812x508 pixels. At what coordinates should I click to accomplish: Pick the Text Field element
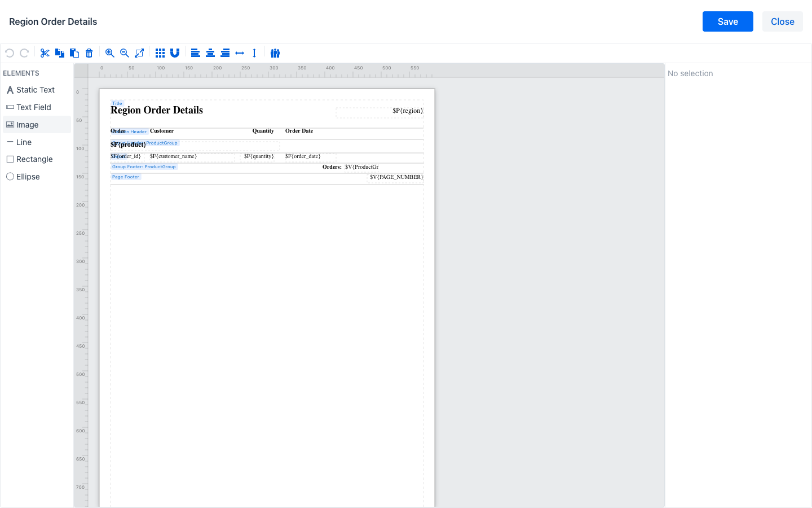tap(37, 107)
